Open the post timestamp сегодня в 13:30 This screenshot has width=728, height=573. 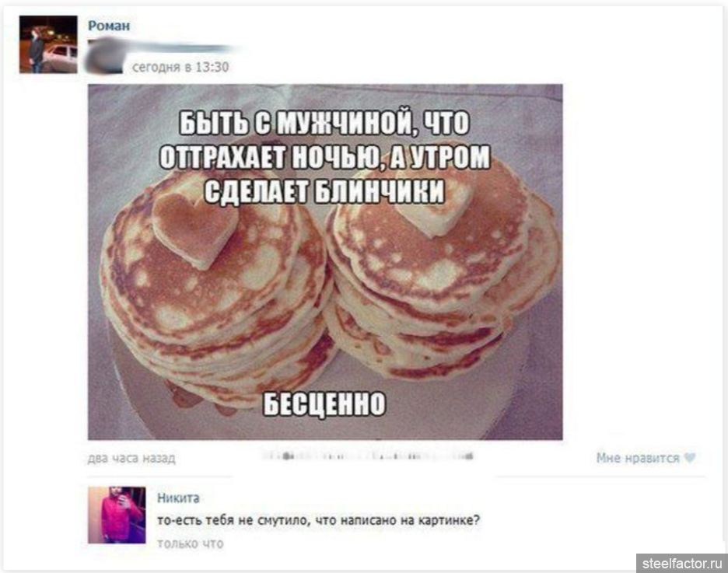click(x=180, y=68)
